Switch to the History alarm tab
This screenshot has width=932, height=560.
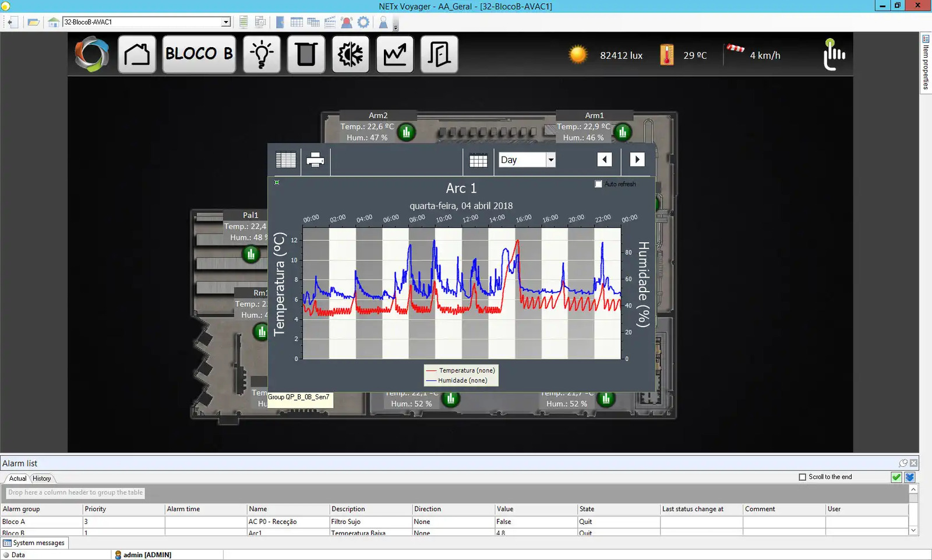pos(41,479)
